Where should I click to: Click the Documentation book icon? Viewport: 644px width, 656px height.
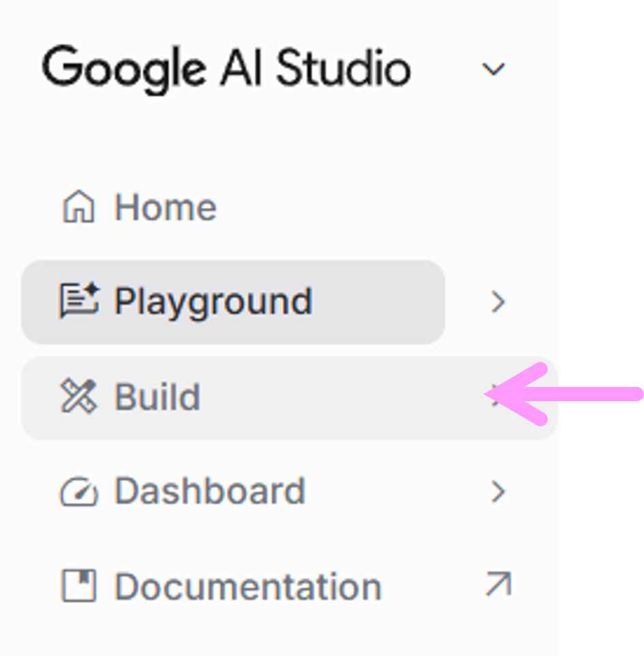coord(79,586)
